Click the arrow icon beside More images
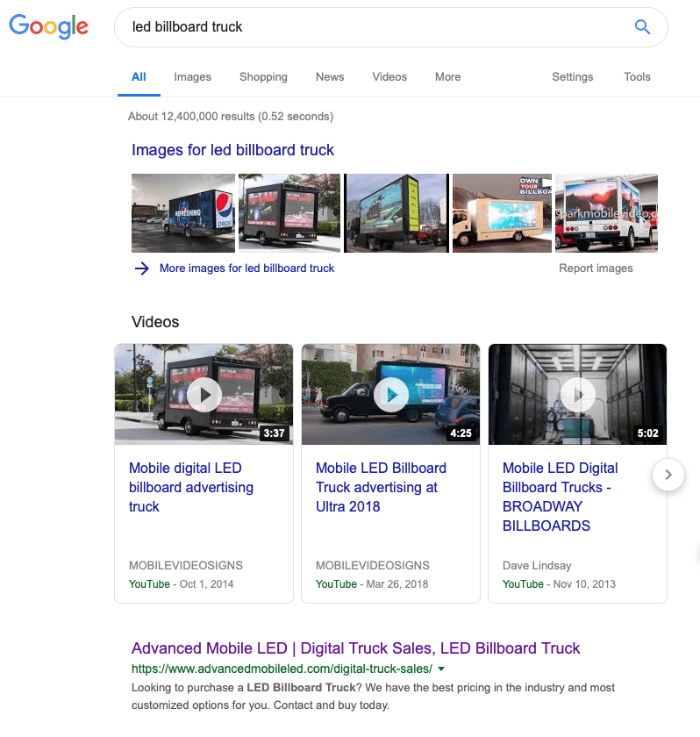Viewport: 700px width, 737px height. tap(141, 268)
